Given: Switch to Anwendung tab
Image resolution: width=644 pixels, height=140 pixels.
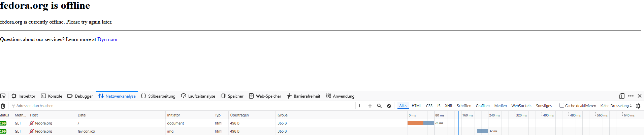Looking at the screenshot, I should coord(340,96).
